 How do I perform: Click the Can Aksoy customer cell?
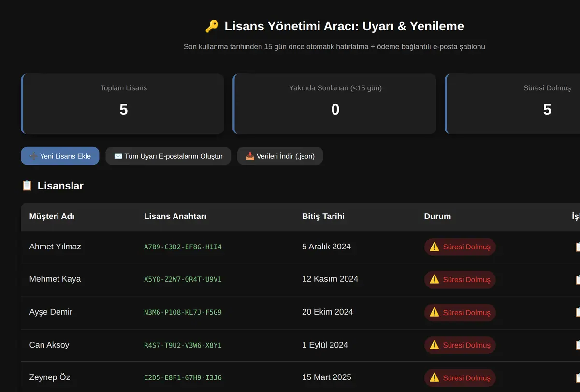49,345
